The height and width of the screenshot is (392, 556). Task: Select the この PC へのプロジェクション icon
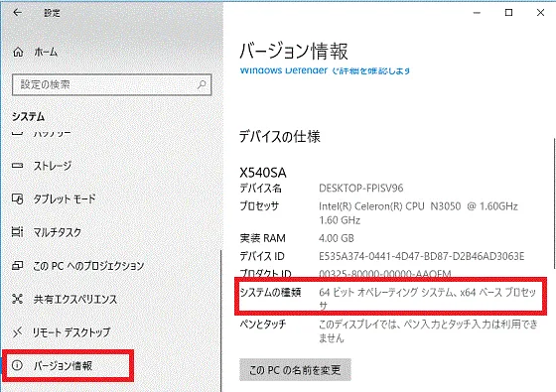point(18,266)
